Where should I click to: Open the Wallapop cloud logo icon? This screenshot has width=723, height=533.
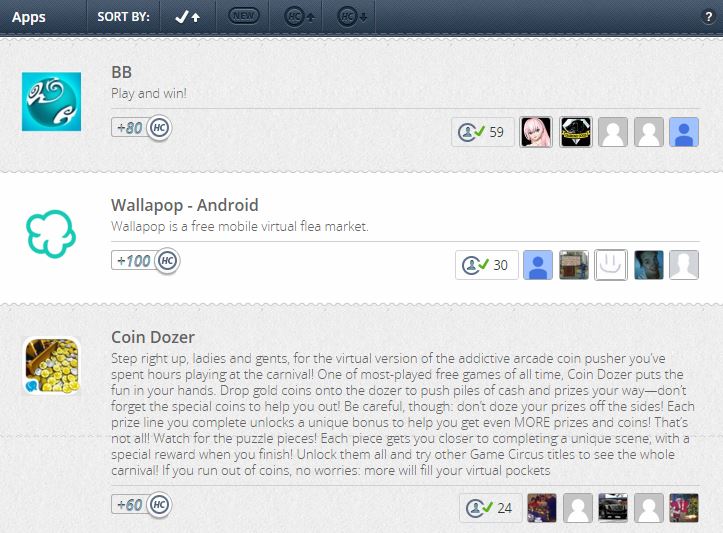click(51, 234)
